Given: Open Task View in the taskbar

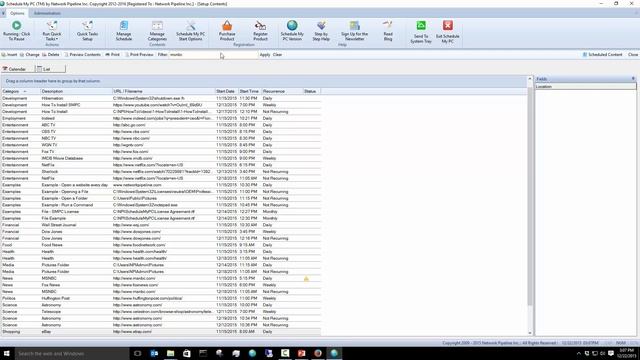Looking at the screenshot, I should (138, 353).
